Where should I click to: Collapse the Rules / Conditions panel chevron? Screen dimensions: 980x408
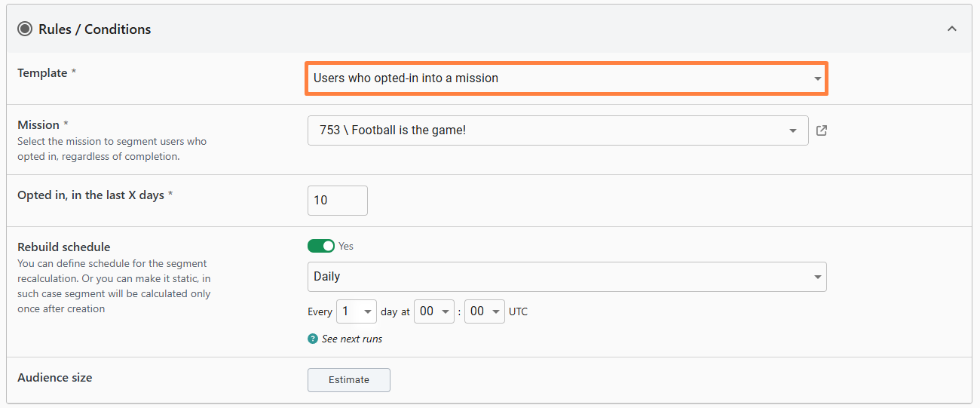click(x=952, y=29)
